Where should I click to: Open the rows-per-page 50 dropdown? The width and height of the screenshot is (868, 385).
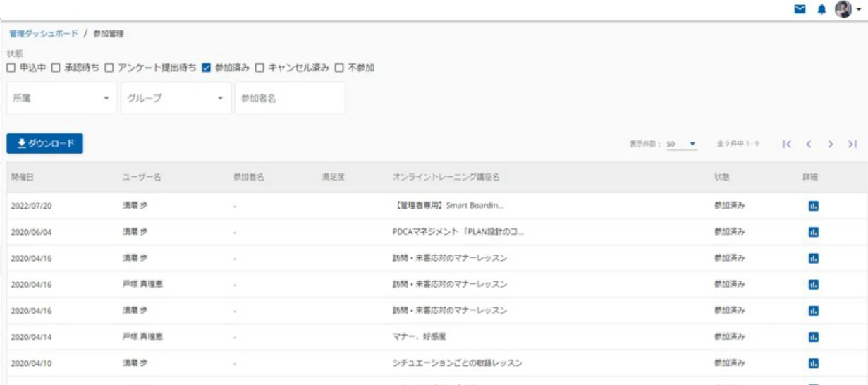(x=681, y=144)
